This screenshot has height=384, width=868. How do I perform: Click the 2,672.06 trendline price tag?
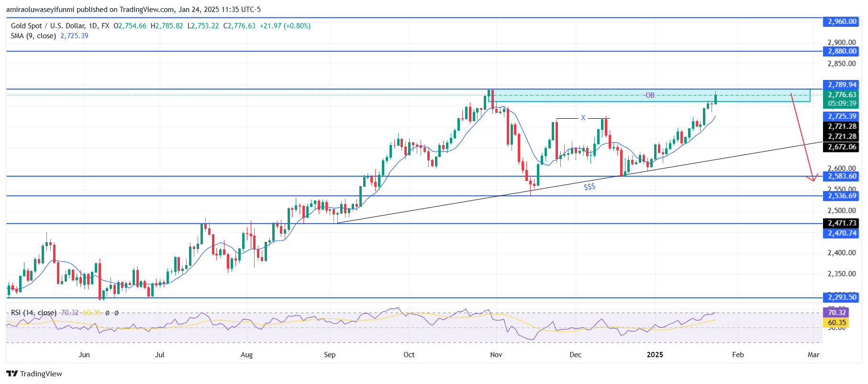tap(842, 147)
